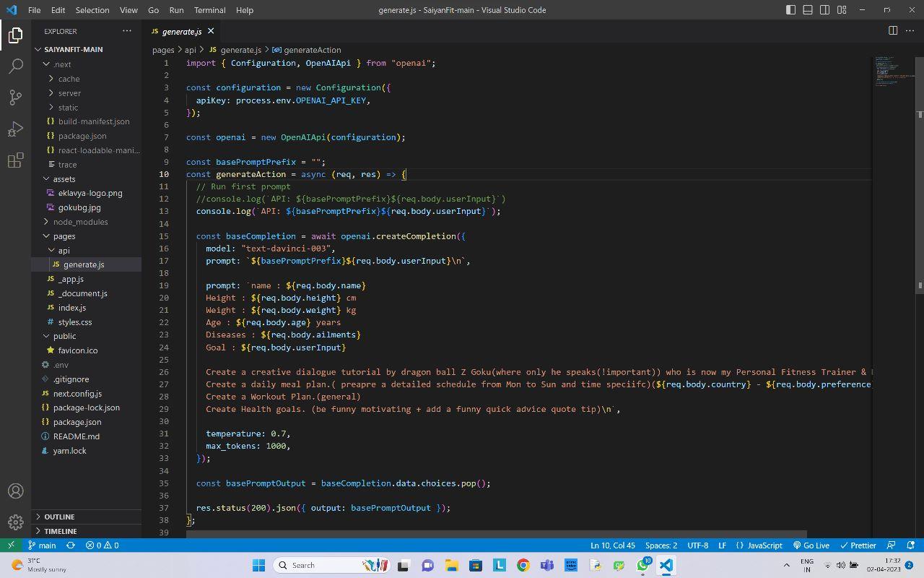This screenshot has width=924, height=578.
Task: Click the Split Editor Right icon
Action: point(893,30)
